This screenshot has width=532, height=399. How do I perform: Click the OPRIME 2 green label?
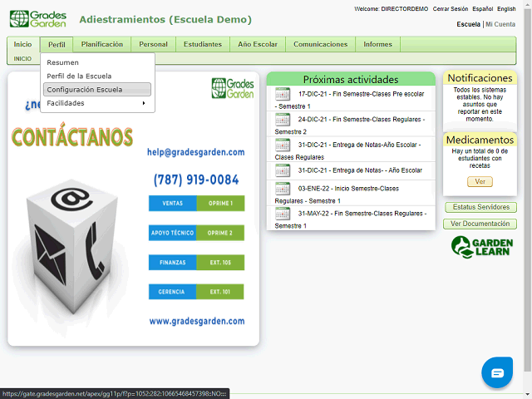pyautogui.click(x=220, y=233)
